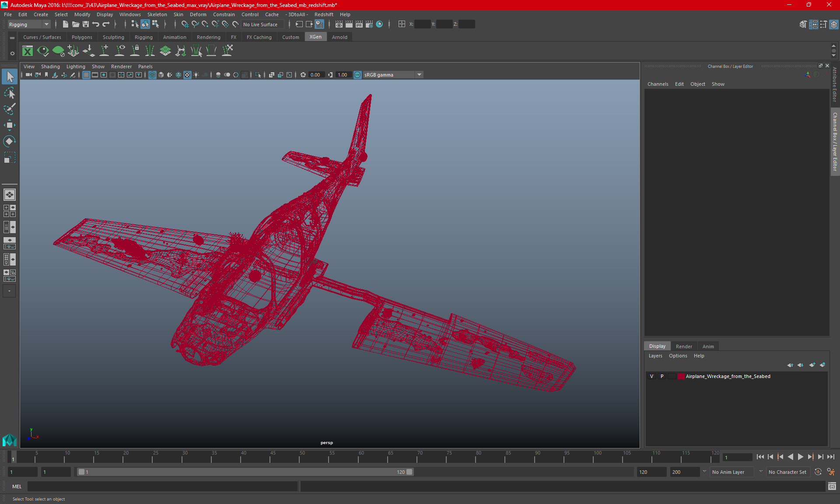Choose the Paint selection tool
Viewport: 840px width, 504px height.
(10, 109)
